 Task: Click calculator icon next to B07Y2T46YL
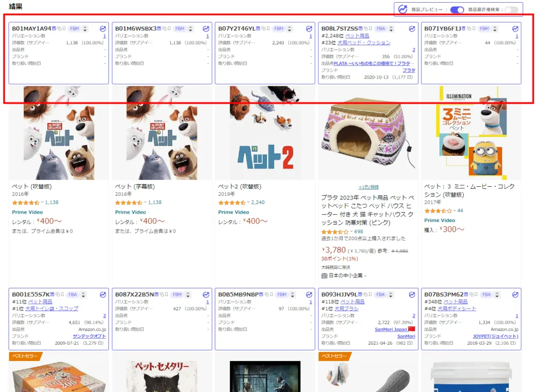pos(258,28)
